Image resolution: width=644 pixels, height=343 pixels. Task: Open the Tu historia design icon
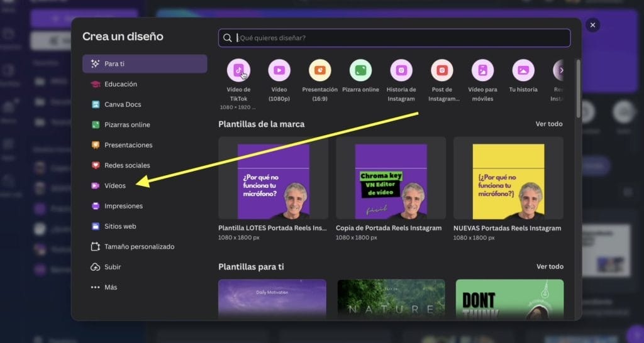click(523, 70)
